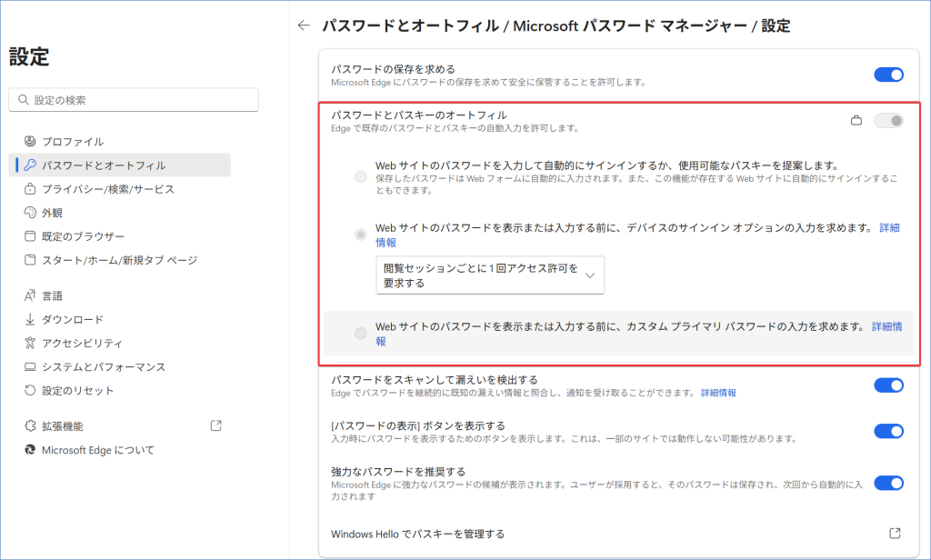Viewport: 931px width, 560px height.
Task: Select the automatic sign-in radio option
Action: tap(361, 176)
